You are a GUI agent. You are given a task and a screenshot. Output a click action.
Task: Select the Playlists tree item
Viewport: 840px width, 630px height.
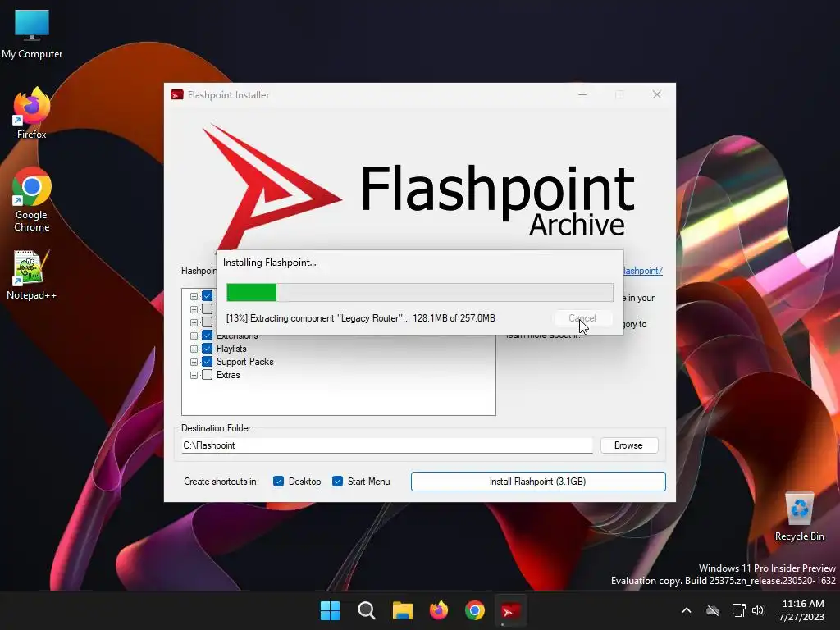[231, 349]
